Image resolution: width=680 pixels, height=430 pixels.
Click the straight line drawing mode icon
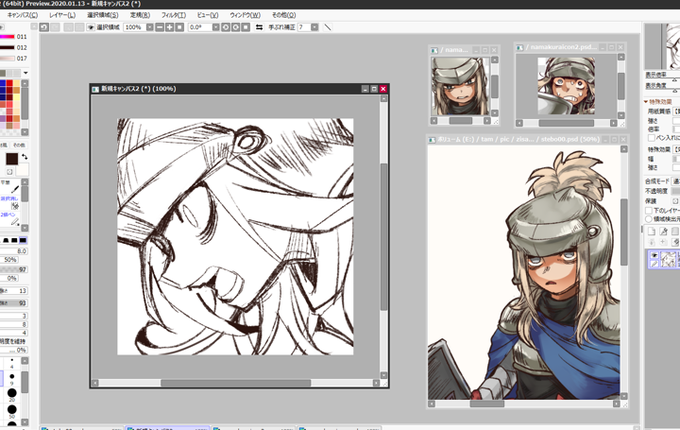328,27
